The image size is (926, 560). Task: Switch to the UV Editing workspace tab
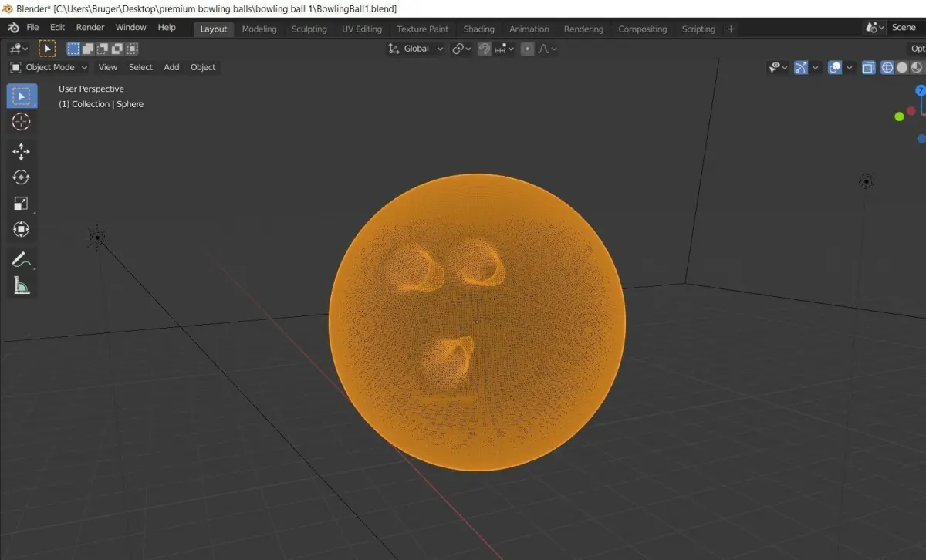point(362,29)
